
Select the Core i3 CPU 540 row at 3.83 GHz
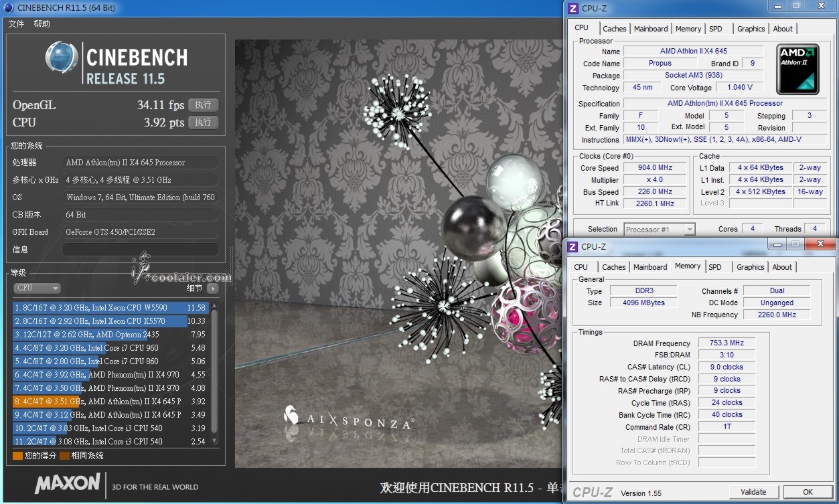[110, 428]
